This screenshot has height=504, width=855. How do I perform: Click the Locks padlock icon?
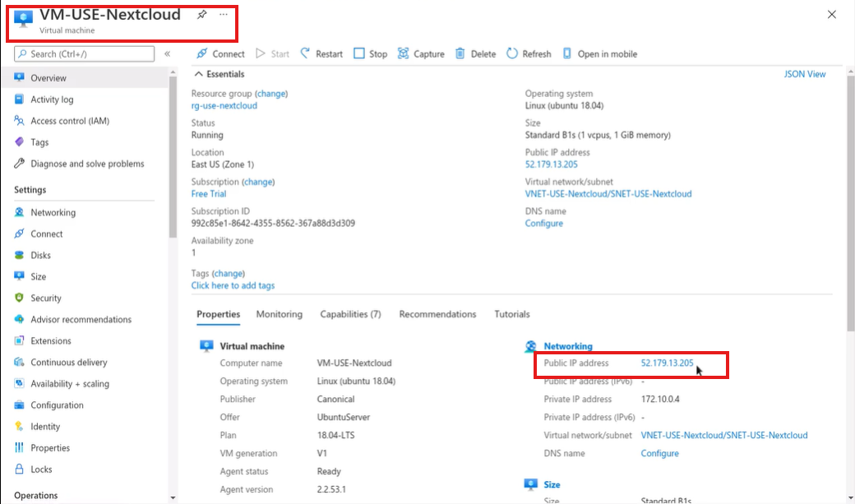(19, 469)
